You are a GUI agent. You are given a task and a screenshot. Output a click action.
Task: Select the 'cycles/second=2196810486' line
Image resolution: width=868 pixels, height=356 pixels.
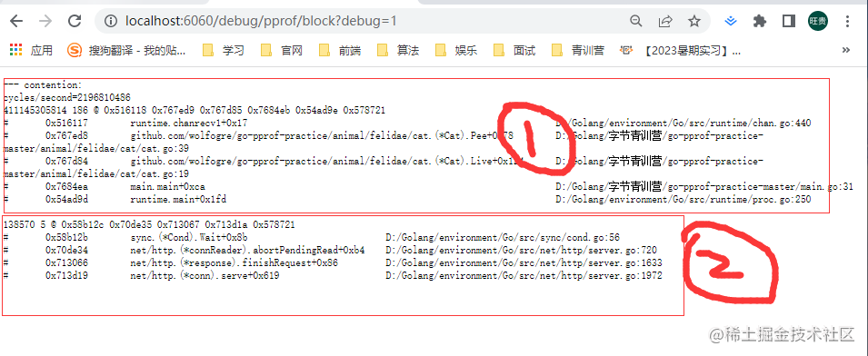click(67, 98)
